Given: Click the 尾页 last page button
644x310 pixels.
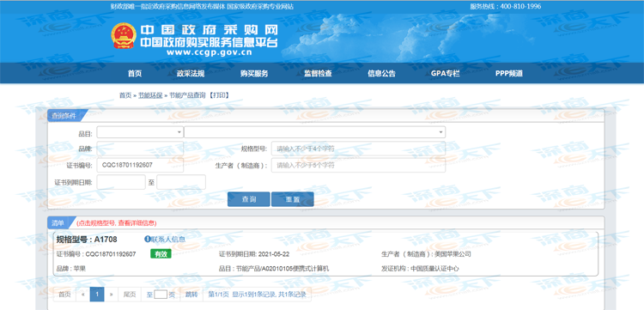Looking at the screenshot, I should coord(130,295).
